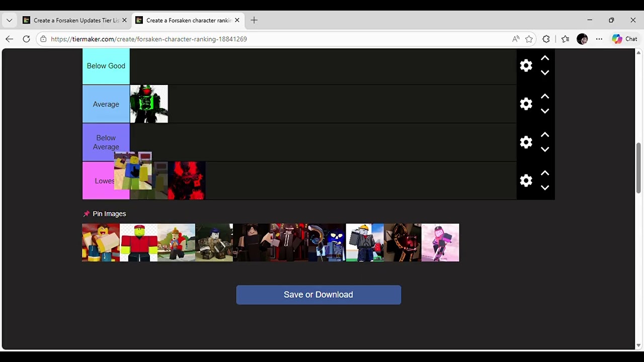Pick blue character with scythe thumbnail

coord(327,243)
